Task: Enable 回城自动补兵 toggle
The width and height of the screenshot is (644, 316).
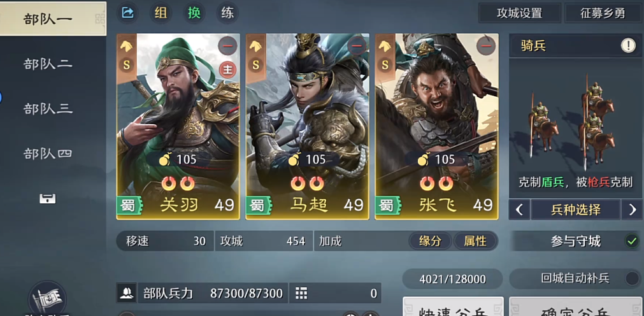Action: (632, 278)
